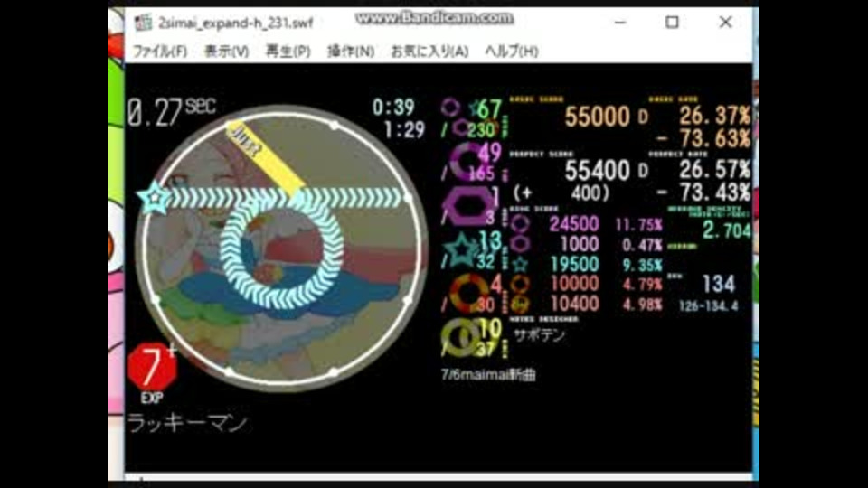Click the purple ring icon next to 1000
Viewport: 868px width, 488px height.
click(519, 244)
